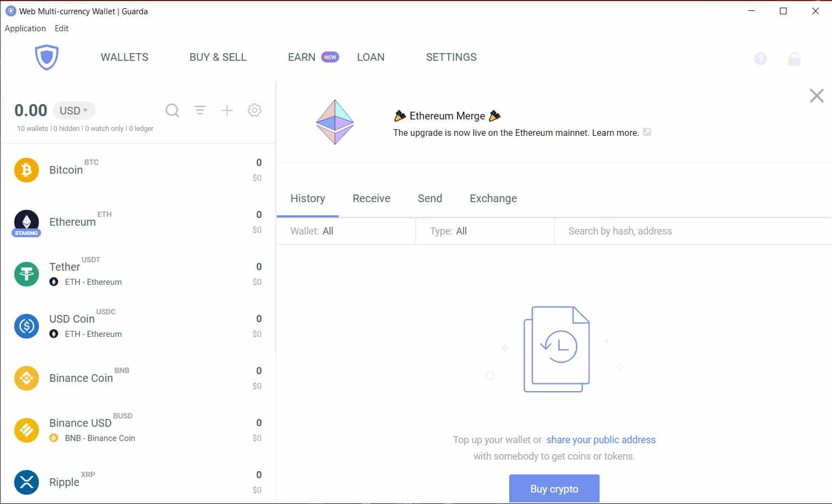Click the STAKING badge under Ethereum icon
832x504 pixels.
coord(26,233)
